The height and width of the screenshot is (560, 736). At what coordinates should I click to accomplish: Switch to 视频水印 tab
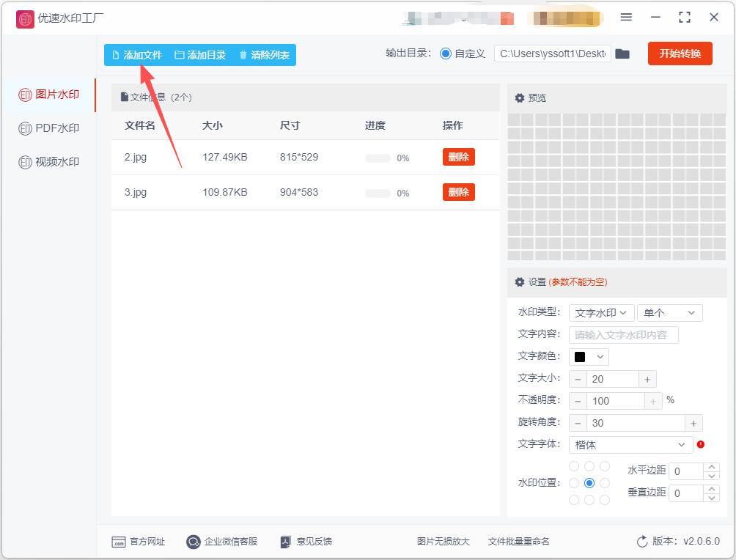(x=49, y=162)
